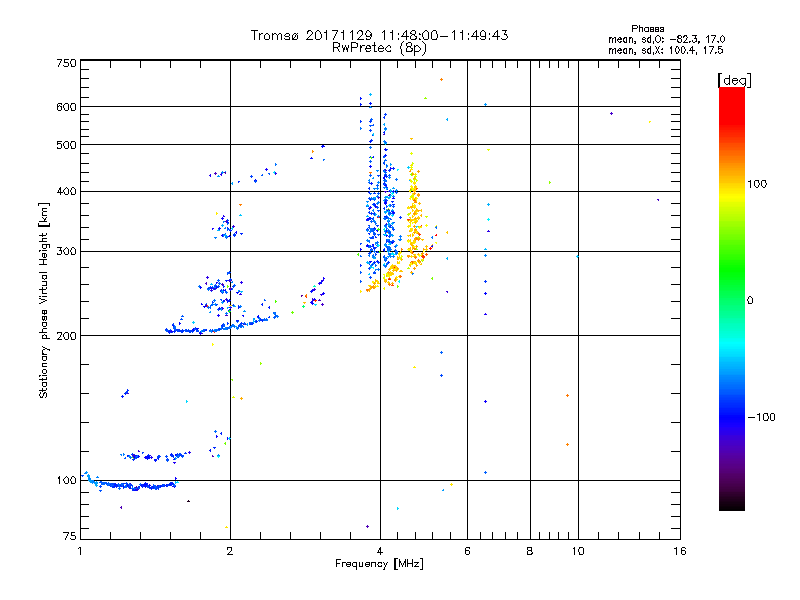800x600 pixels.
Task: Click the '400' y-axis tick label
Action: pos(67,191)
